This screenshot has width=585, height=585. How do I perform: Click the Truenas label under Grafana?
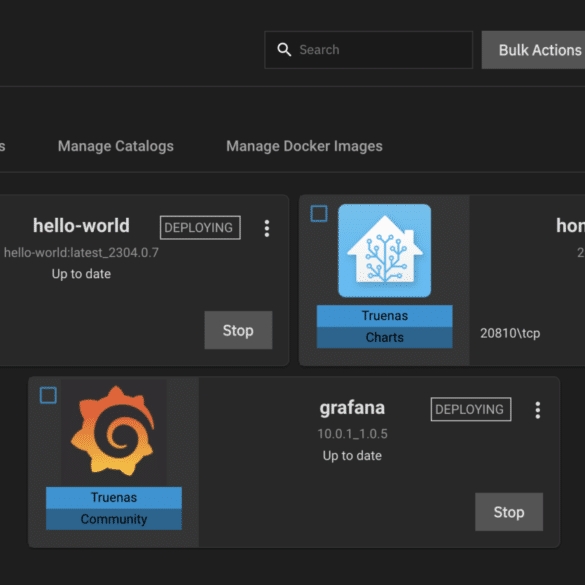click(114, 498)
